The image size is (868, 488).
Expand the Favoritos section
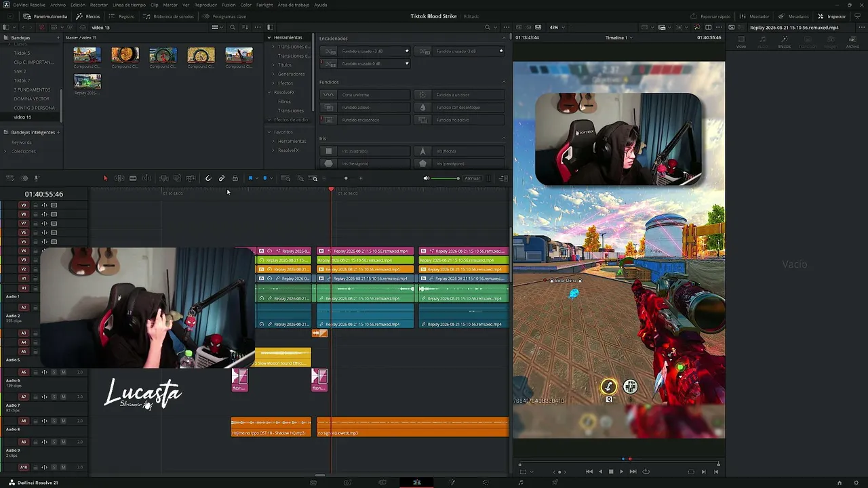point(269,131)
